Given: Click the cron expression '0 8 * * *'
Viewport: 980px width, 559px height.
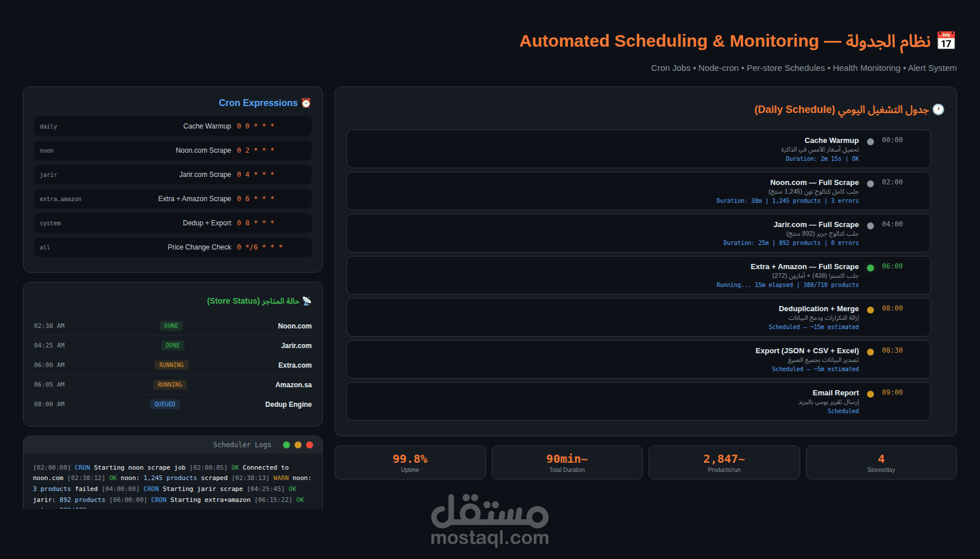Looking at the screenshot, I should pos(255,223).
